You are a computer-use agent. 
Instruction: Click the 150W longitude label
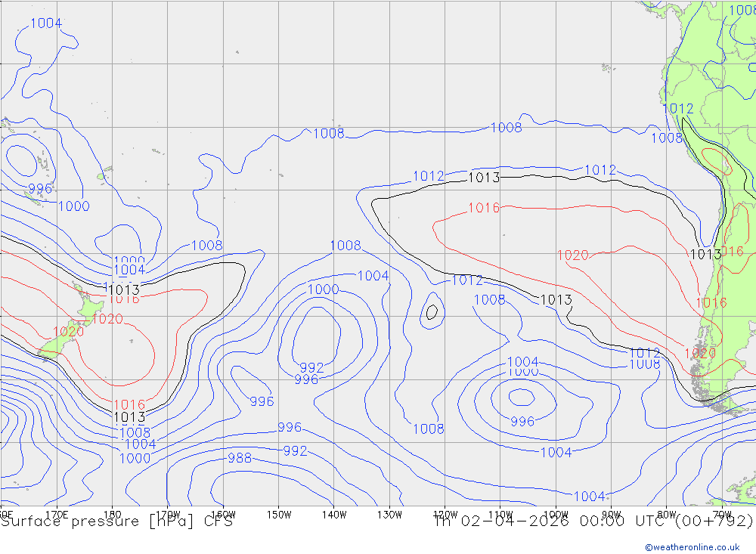click(279, 515)
